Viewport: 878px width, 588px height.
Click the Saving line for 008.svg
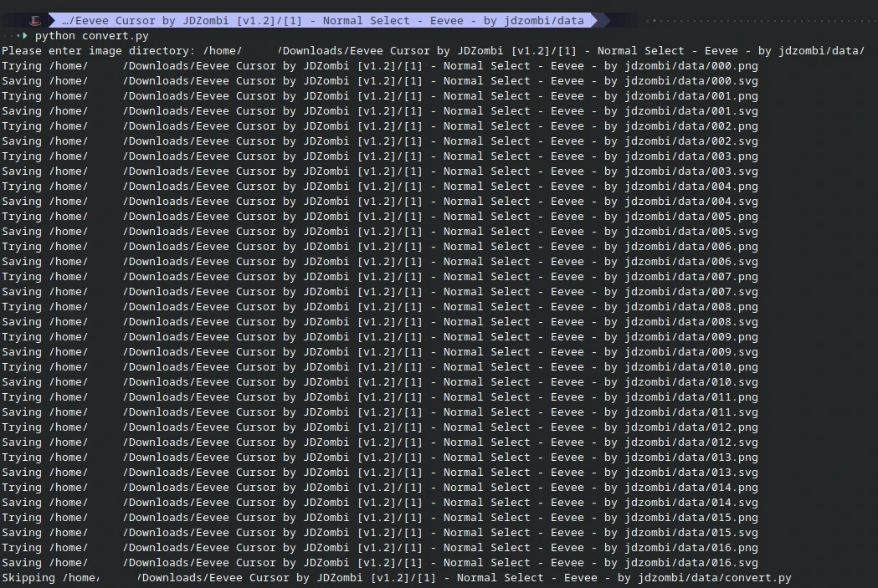tap(380, 322)
